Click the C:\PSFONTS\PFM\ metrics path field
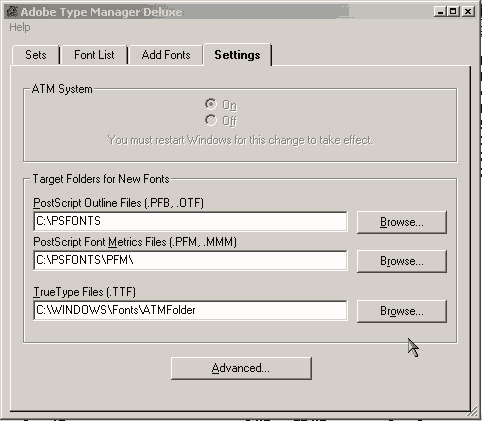 click(190, 260)
